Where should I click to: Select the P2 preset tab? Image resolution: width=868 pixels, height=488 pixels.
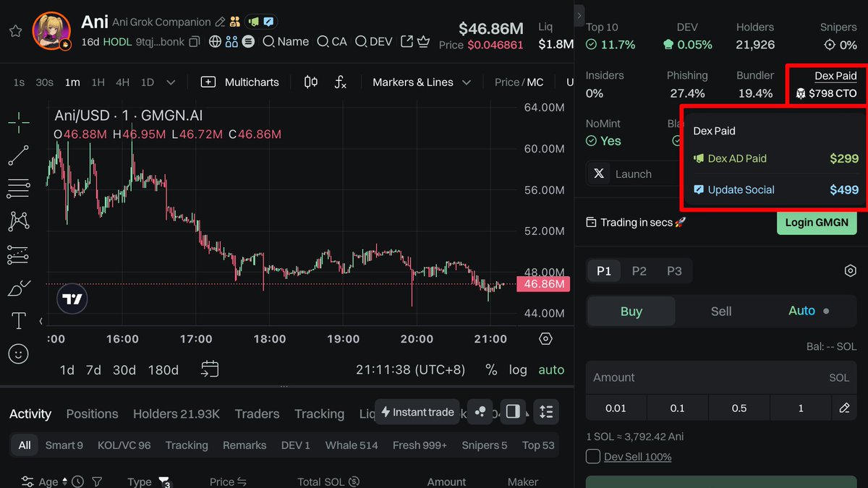coord(639,271)
